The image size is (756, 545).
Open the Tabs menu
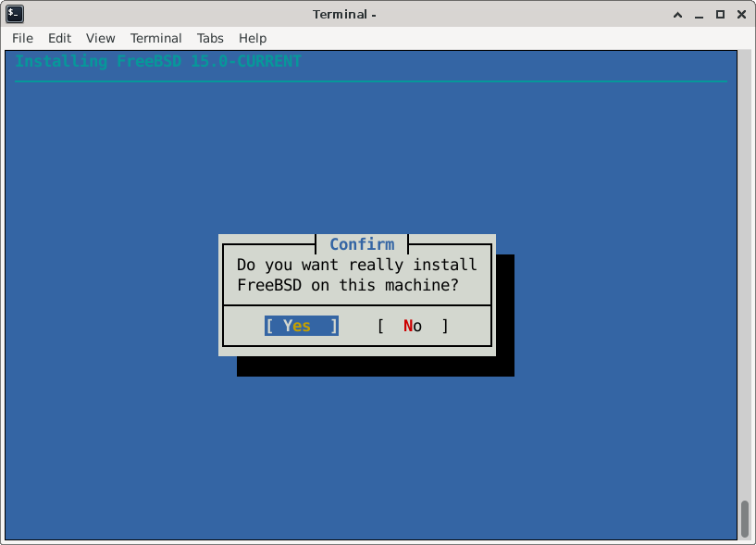[x=210, y=38]
